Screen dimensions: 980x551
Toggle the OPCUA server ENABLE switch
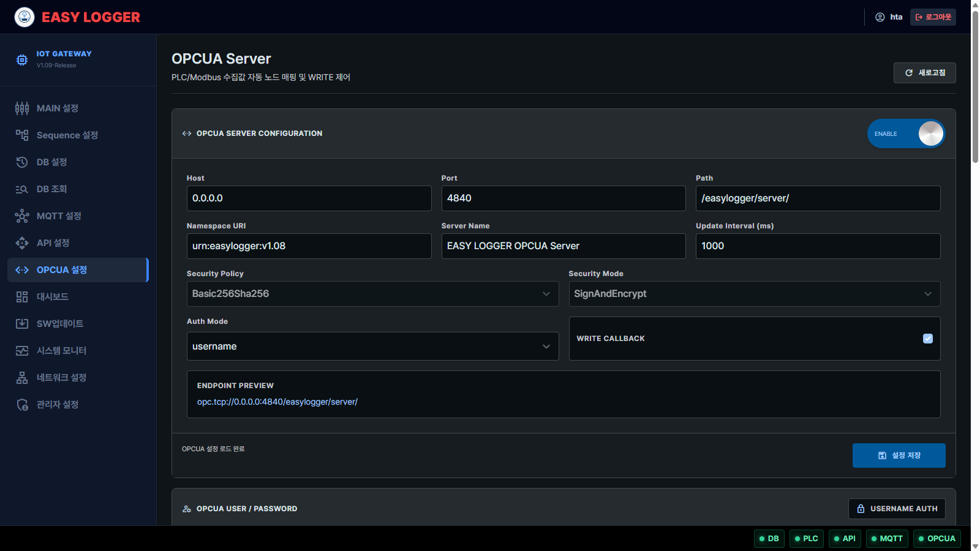pyautogui.click(x=907, y=133)
